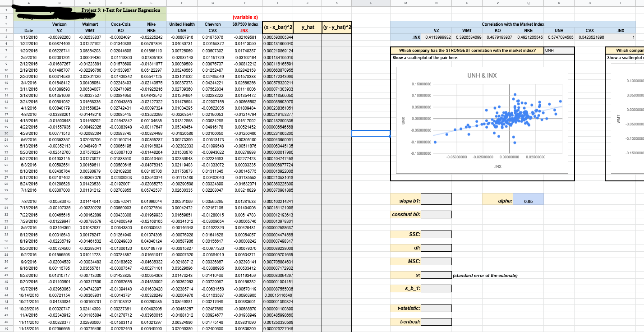Click the 'slope b1:' label cell
644x332 pixels.
coord(406,198)
